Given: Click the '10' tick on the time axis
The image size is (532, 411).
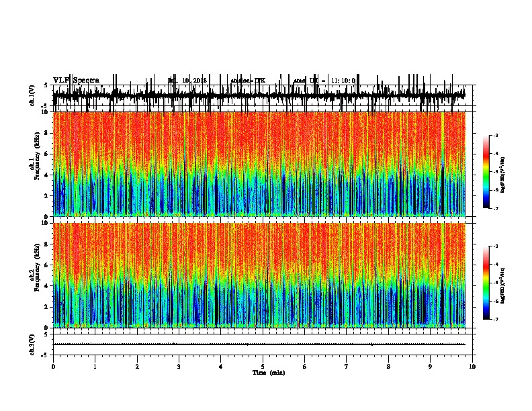Looking at the screenshot, I should coord(472,367).
